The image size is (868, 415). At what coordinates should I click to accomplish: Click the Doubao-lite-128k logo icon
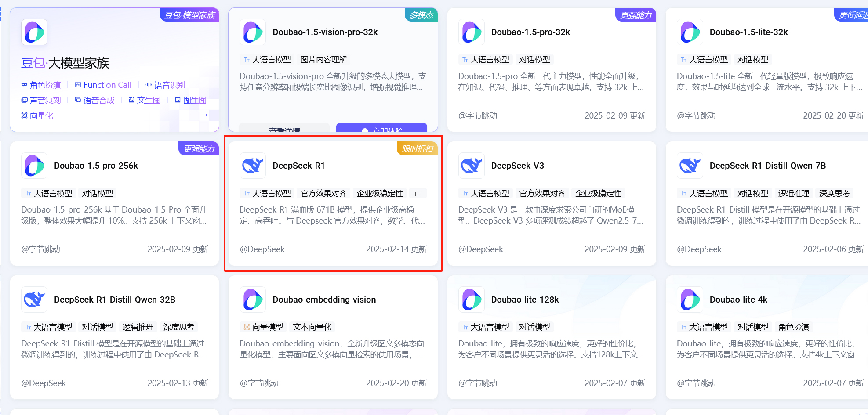tap(471, 300)
